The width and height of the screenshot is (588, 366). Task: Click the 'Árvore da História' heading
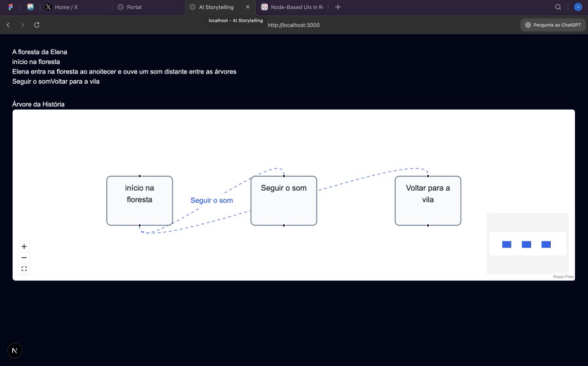[38, 104]
